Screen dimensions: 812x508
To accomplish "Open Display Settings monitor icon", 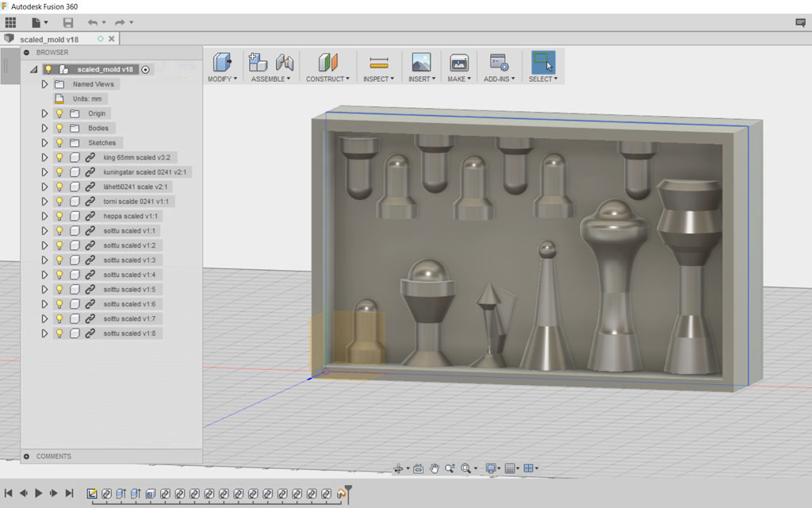I will [491, 468].
